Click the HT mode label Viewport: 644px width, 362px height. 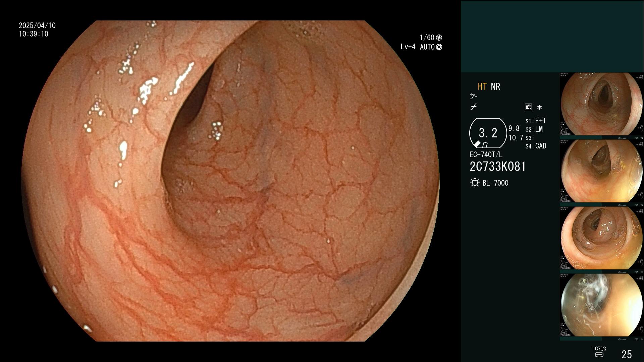pos(482,86)
